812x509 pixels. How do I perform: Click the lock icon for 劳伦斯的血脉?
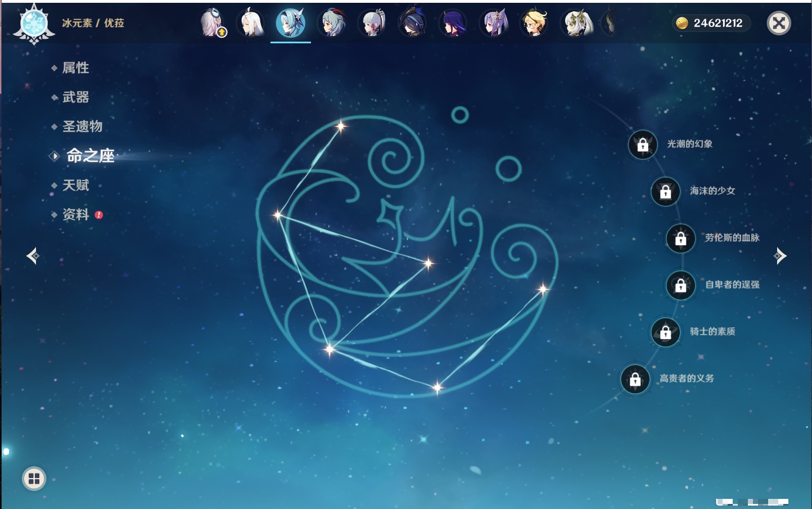pyautogui.click(x=680, y=238)
